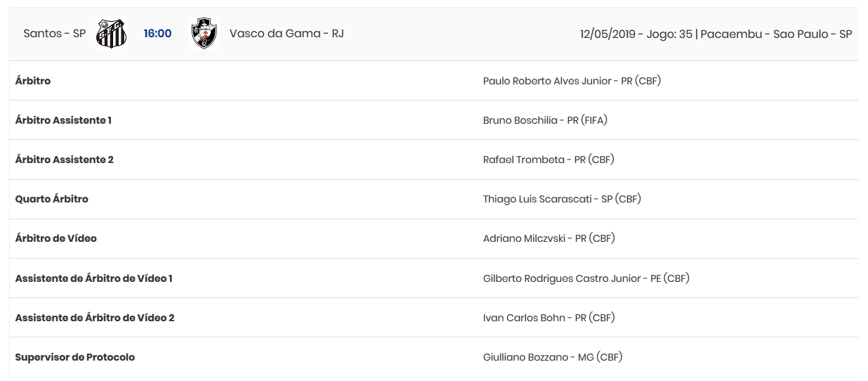Select the Árbitro Assistente 1 label
The height and width of the screenshot is (381, 868).
tap(63, 120)
